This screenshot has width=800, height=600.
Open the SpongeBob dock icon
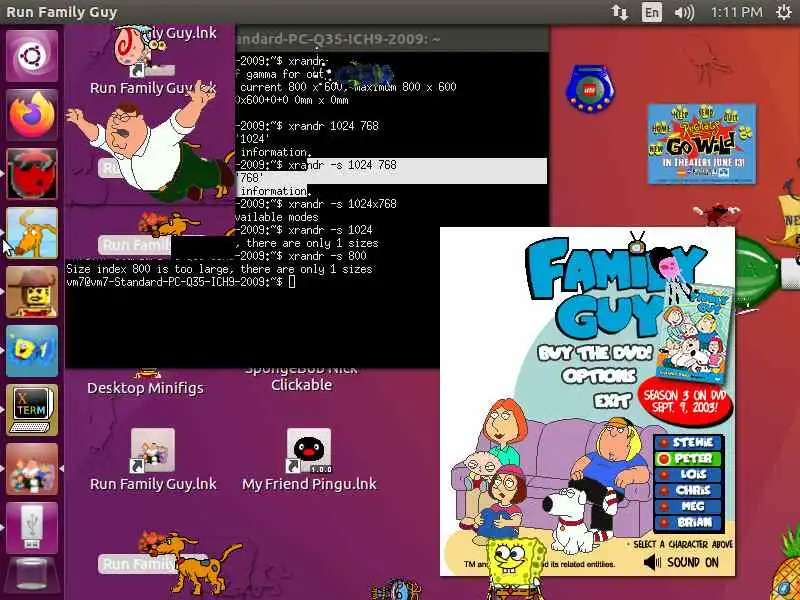pyautogui.click(x=32, y=351)
